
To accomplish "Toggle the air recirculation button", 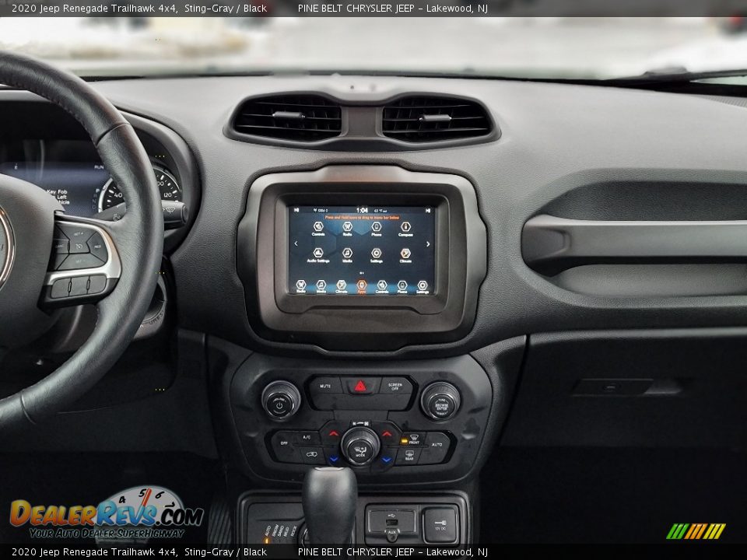I will point(311,454).
